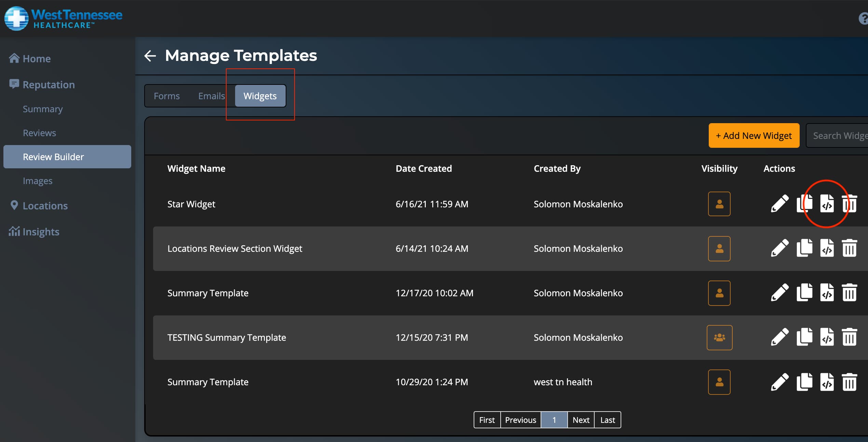Viewport: 868px width, 442px height.
Task: Click the Visibility column header
Action: 719,168
